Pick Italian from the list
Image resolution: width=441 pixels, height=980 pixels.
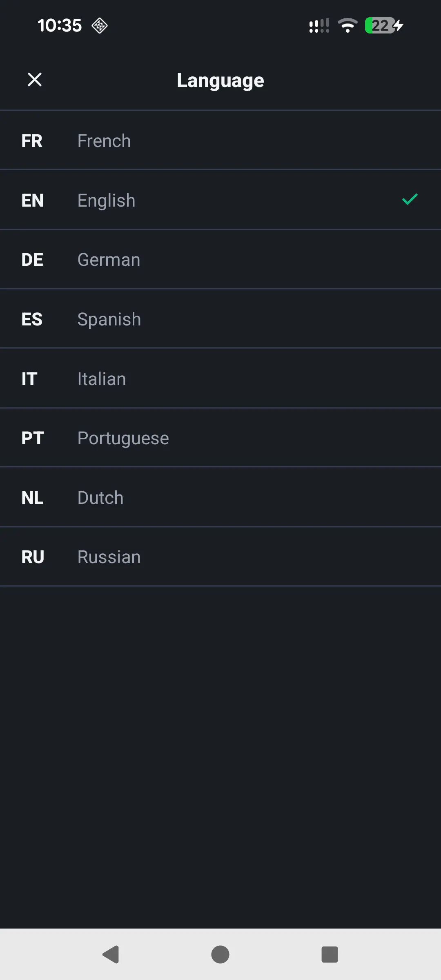[x=220, y=379]
